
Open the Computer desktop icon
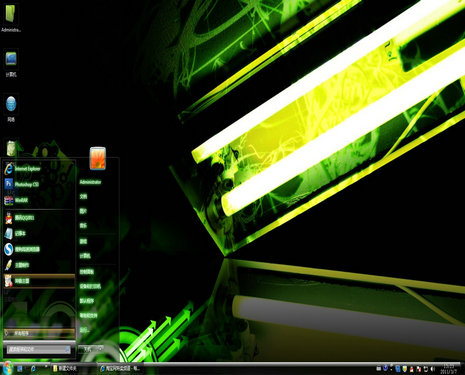(x=11, y=63)
